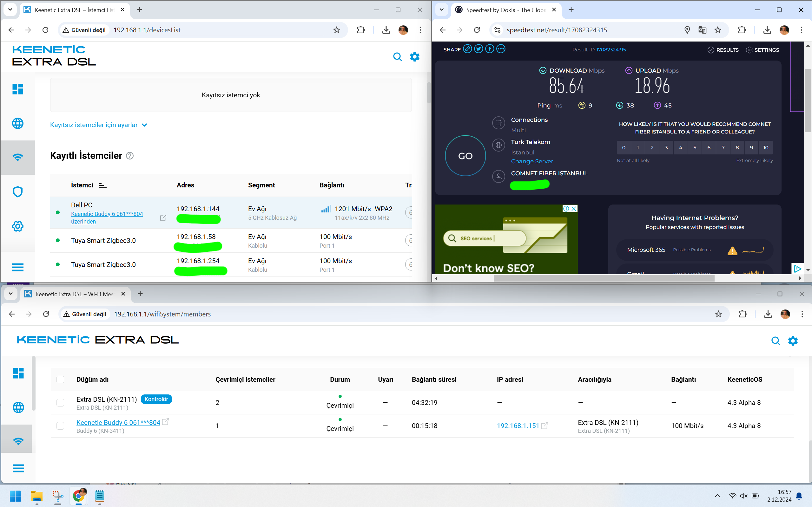Click help icon next to Kayıtlı İstemciler
Image resolution: width=812 pixels, height=507 pixels.
[129, 156]
